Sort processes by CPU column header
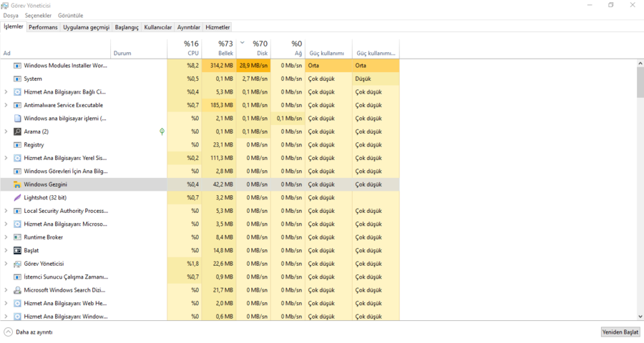Viewport: 644px width, 343px height. click(184, 49)
